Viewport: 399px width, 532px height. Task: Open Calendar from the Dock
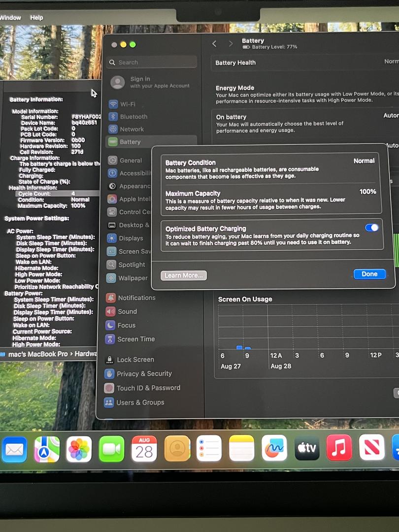point(144,449)
